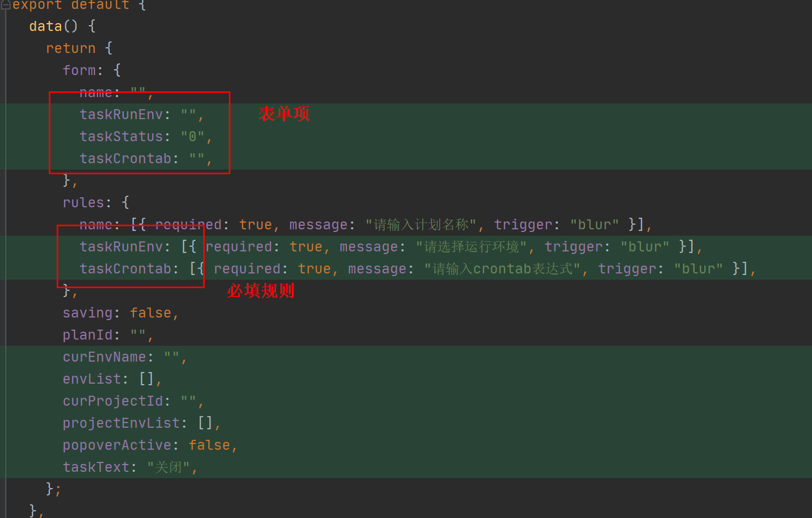The image size is (812, 518).
Task: Click taskRunEnv key inside form object
Action: [x=121, y=114]
